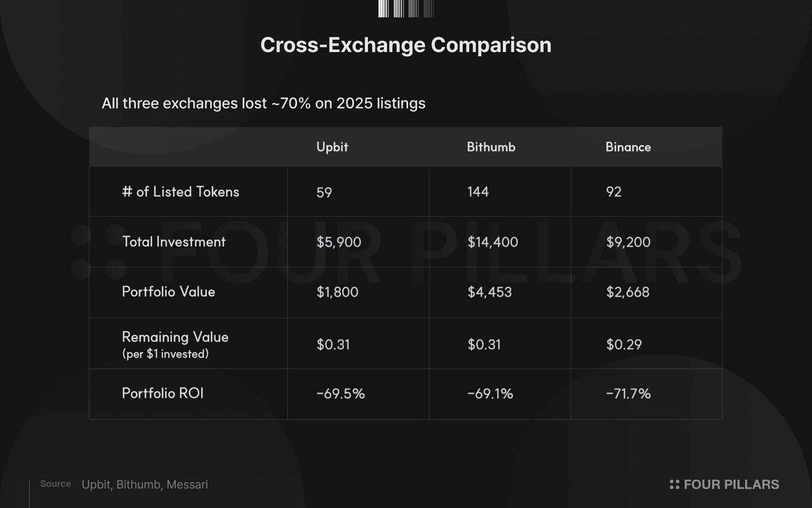The image size is (812, 508).
Task: Click Bithumb's $14,400 total investment cell
Action: tap(493, 242)
